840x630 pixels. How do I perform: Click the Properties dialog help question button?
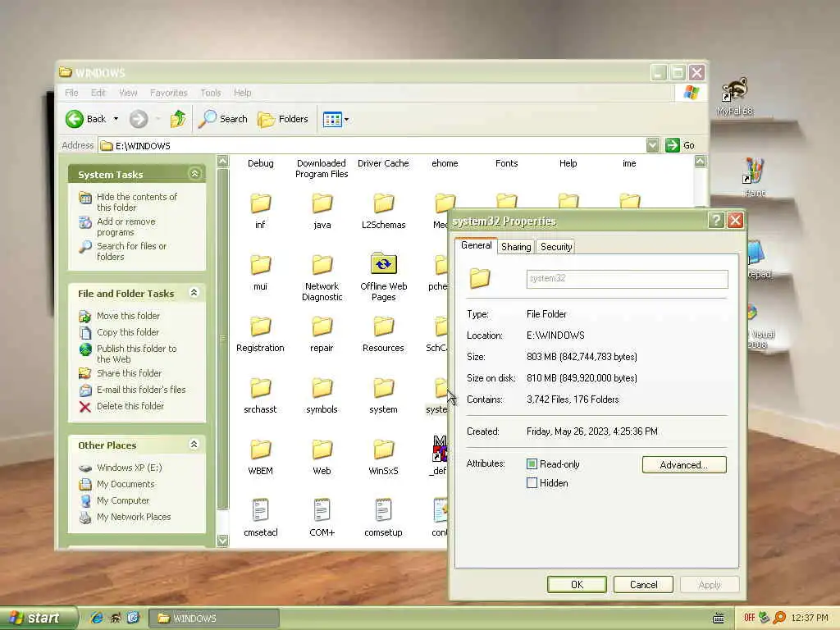[716, 220]
